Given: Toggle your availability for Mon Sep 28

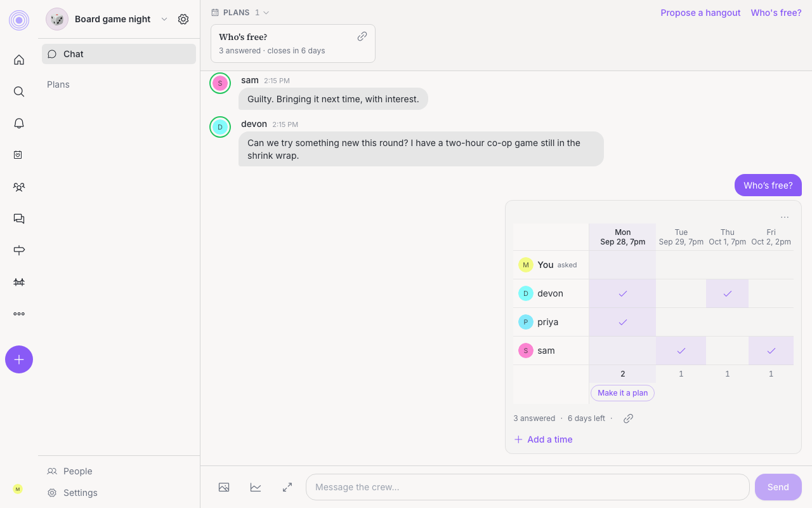Looking at the screenshot, I should point(622,265).
